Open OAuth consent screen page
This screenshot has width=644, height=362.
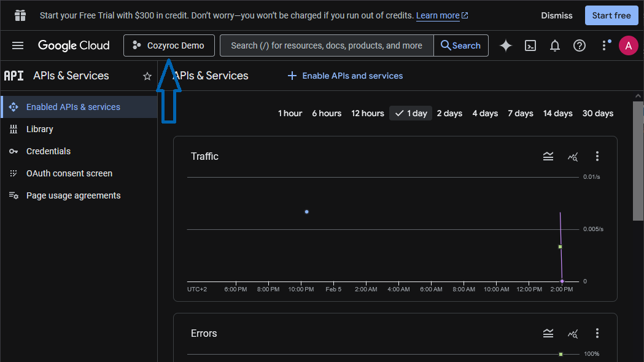tap(69, 173)
